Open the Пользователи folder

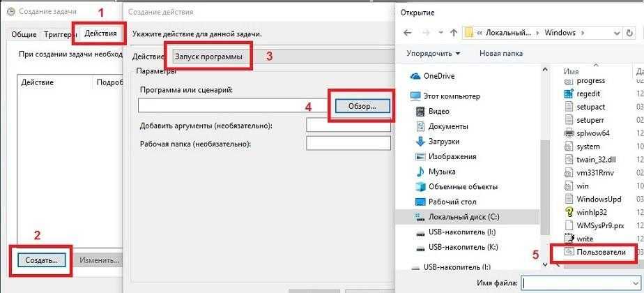click(x=599, y=252)
